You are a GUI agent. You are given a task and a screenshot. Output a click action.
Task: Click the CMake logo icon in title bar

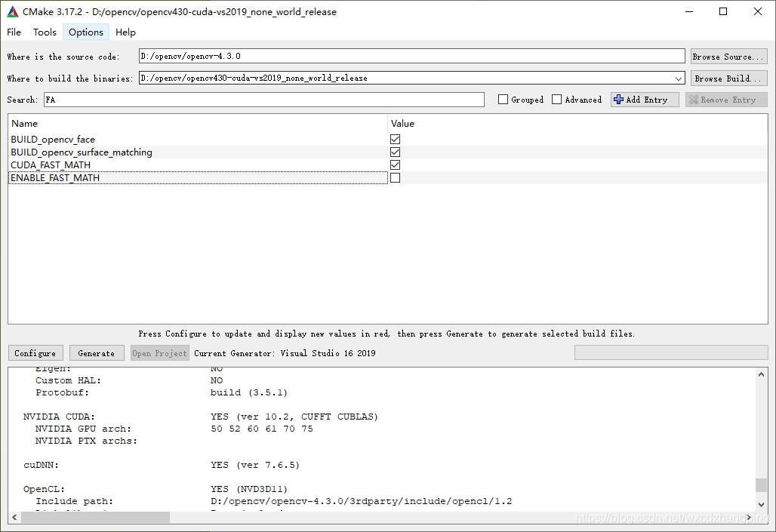[x=13, y=11]
